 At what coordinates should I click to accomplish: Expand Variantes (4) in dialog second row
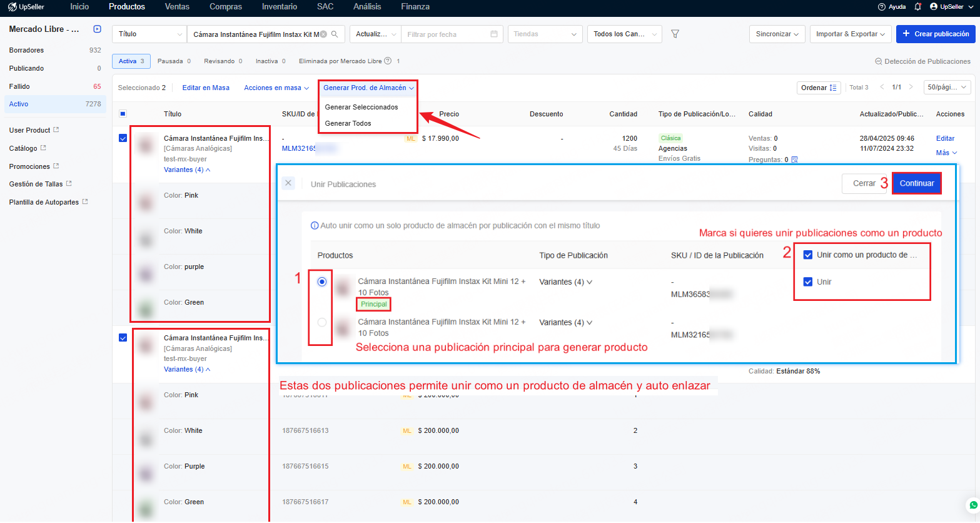(x=565, y=323)
